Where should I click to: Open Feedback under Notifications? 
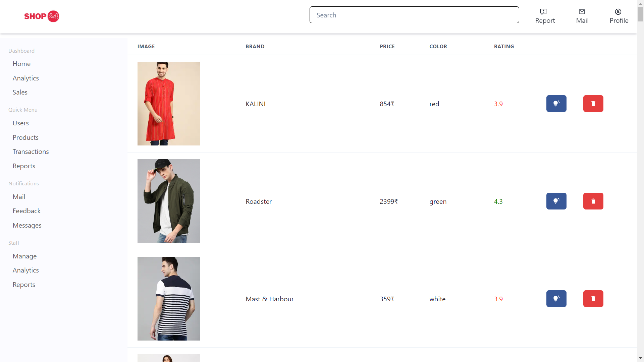(26, 211)
